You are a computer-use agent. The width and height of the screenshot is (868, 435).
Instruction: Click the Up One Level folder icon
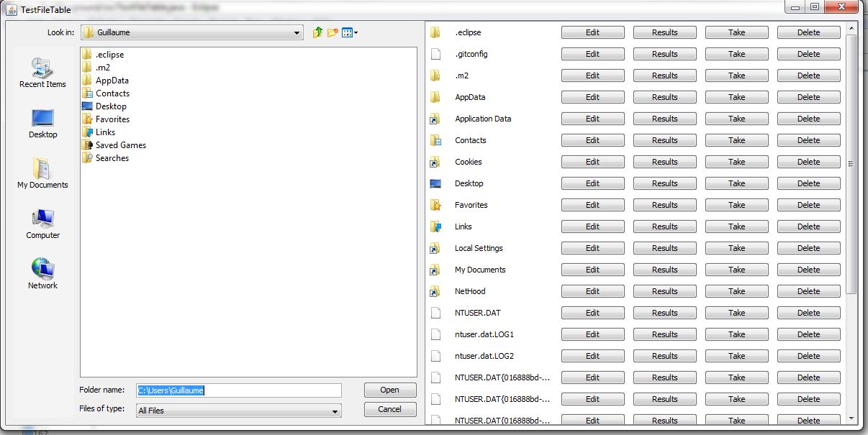(318, 32)
